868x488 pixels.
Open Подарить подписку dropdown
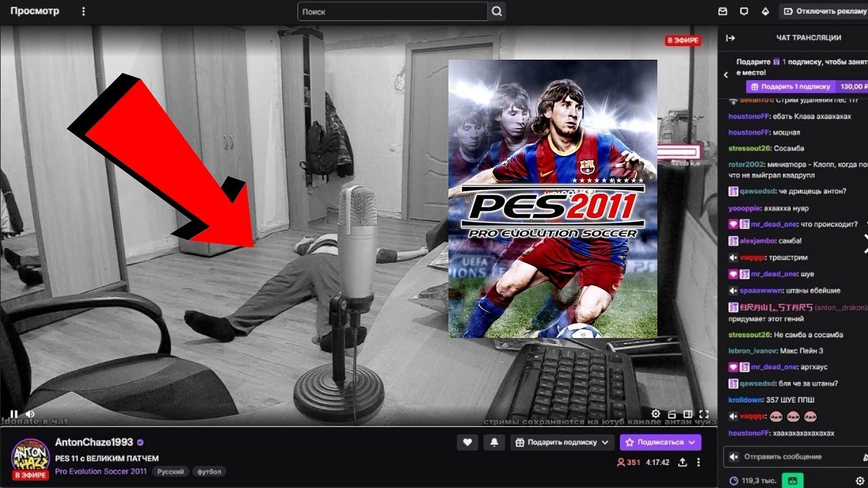tap(562, 443)
